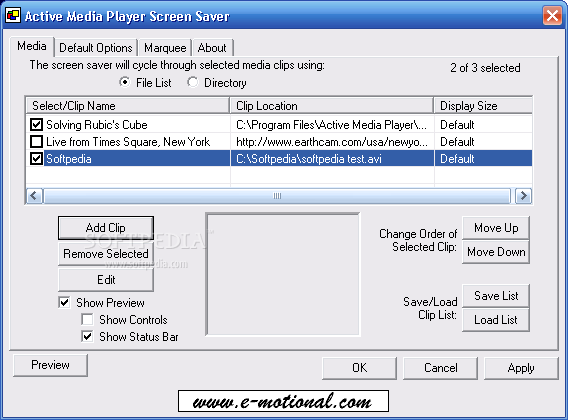The width and height of the screenshot is (568, 420).
Task: Click the C:\Program Files\Active Media Player location cell
Action: [332, 125]
